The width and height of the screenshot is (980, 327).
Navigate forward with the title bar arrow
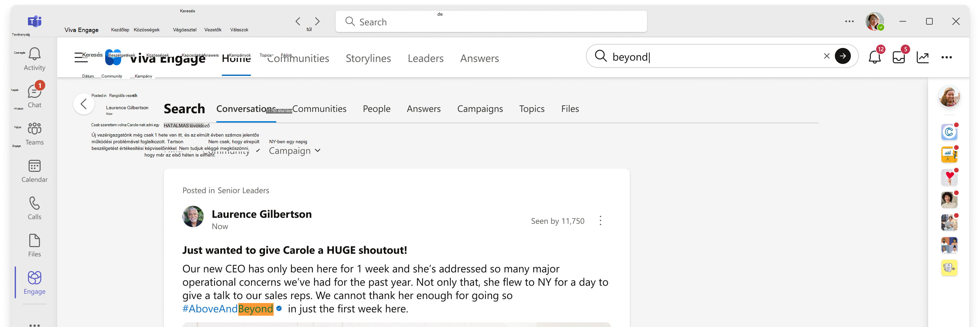317,21
